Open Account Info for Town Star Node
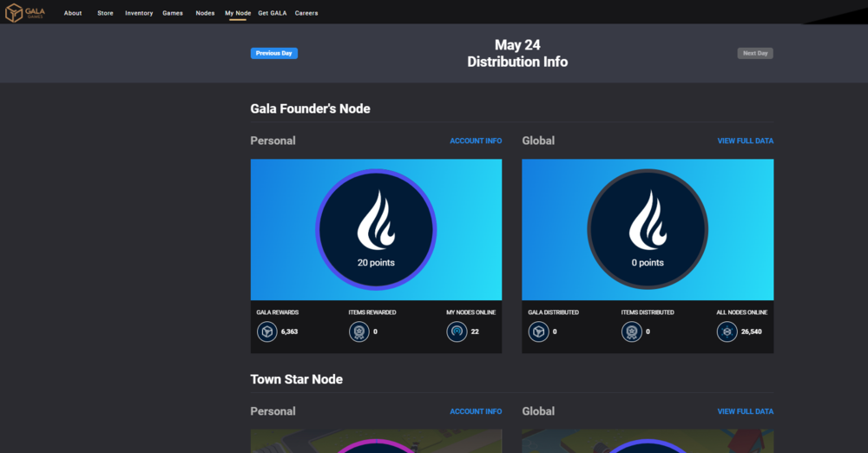The width and height of the screenshot is (868, 453). (x=476, y=411)
